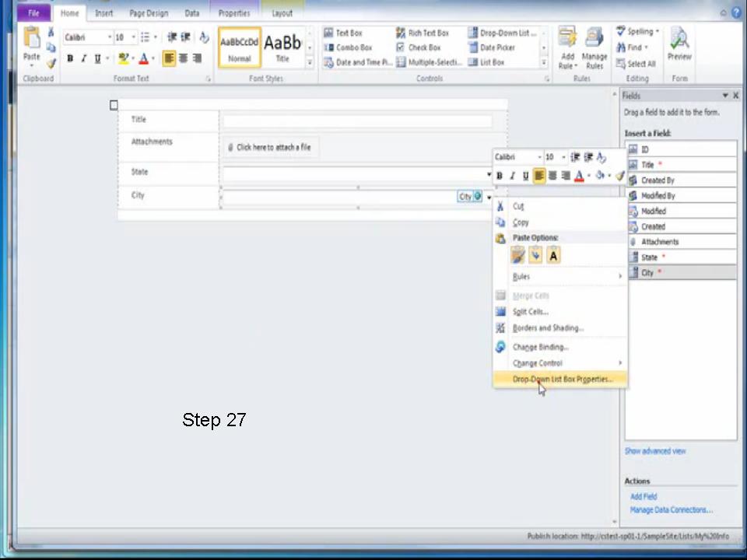This screenshot has width=747, height=560.
Task: Add a new rule from the Rules group
Action: pos(567,48)
